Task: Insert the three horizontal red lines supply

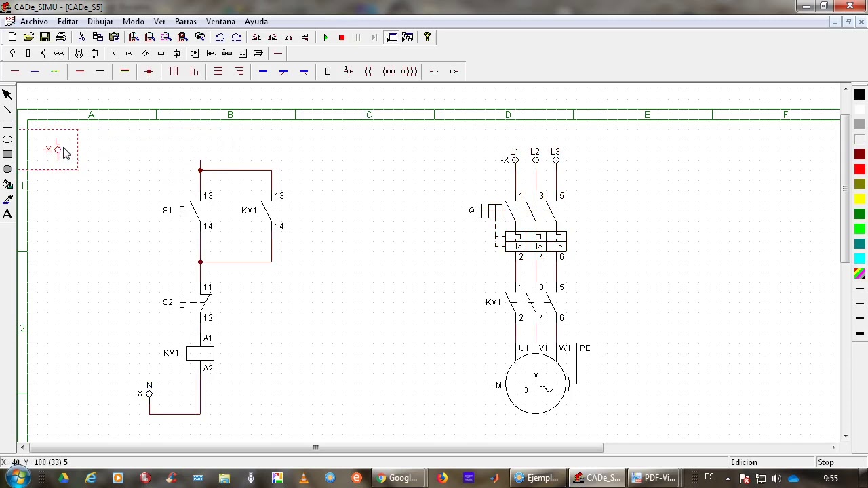Action: point(218,71)
